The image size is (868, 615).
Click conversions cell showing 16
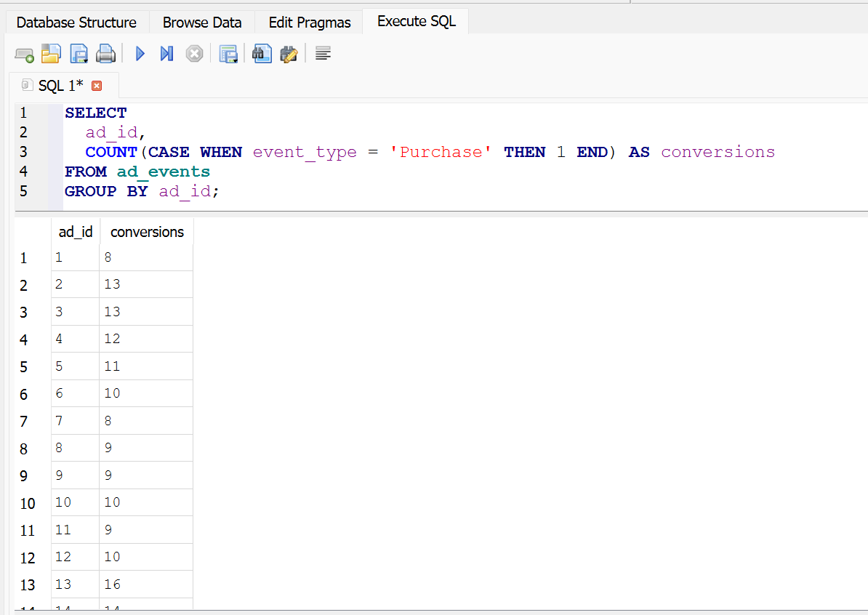tap(145, 584)
